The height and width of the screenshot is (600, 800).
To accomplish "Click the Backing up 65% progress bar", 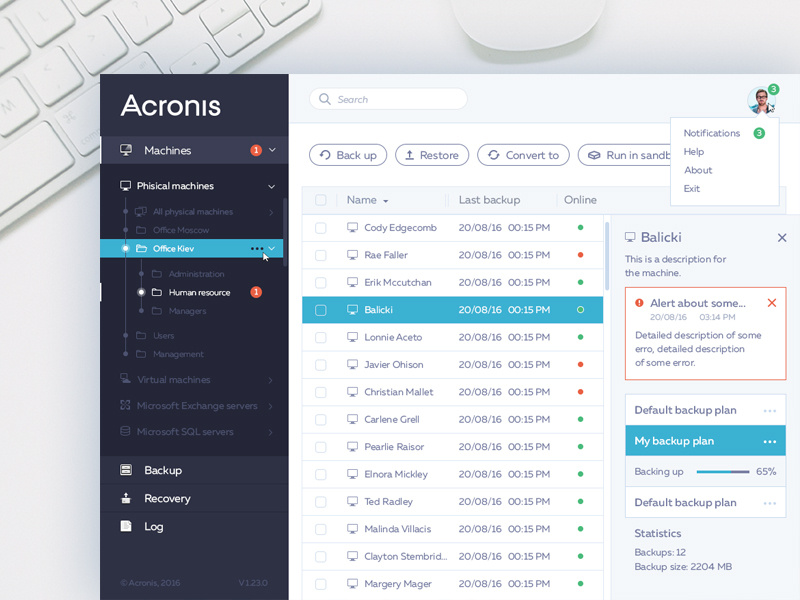I will [x=722, y=471].
